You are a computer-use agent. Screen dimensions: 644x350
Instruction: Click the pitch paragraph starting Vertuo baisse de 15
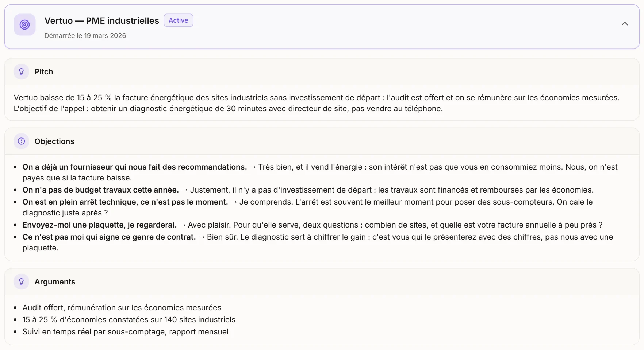317,103
